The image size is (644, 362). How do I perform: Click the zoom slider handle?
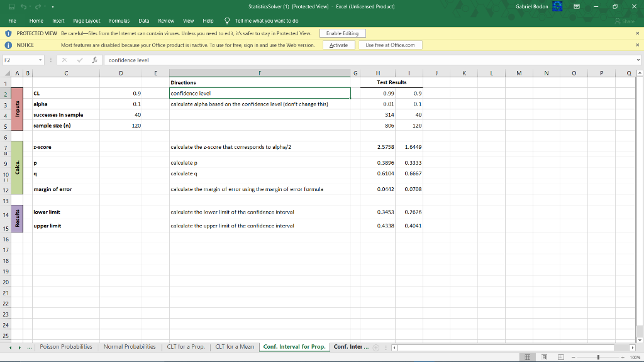tap(599, 357)
